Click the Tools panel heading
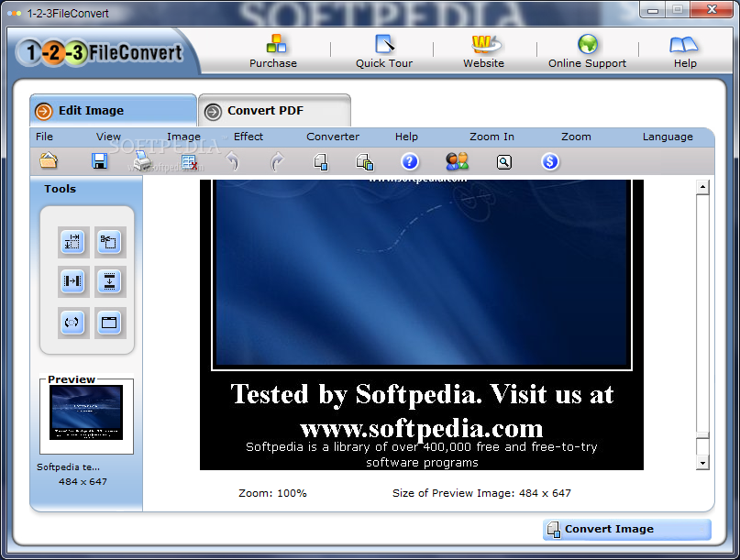740x560 pixels. pos(60,189)
